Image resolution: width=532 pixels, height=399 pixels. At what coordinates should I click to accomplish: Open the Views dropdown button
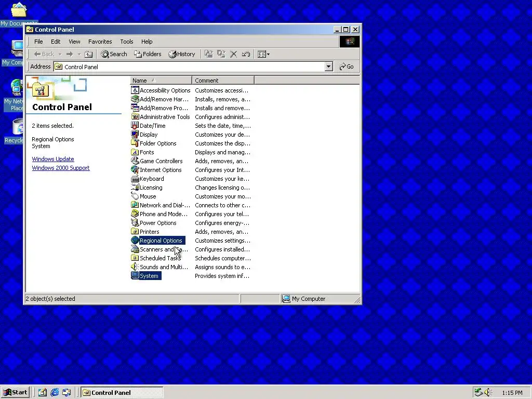click(x=263, y=54)
